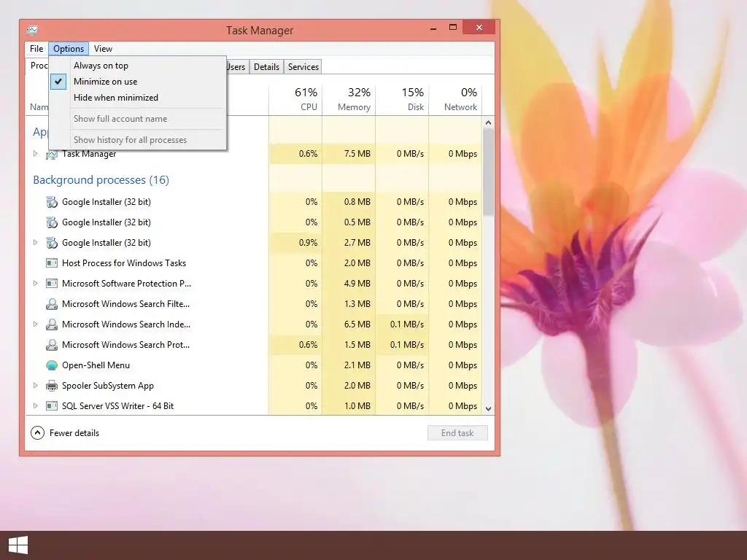Expand Spooler SubSystem App row
The image size is (747, 560).
pyautogui.click(x=35, y=385)
